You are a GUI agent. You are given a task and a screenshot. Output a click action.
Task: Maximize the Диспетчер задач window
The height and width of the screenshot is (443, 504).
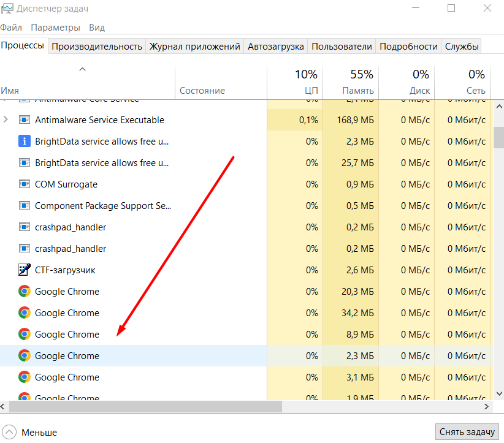451,8
